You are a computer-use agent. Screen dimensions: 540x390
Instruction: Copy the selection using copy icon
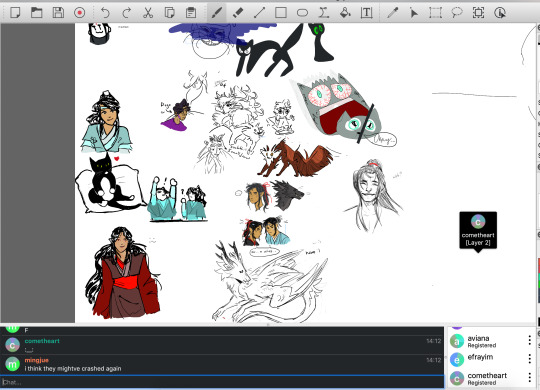coord(169,13)
